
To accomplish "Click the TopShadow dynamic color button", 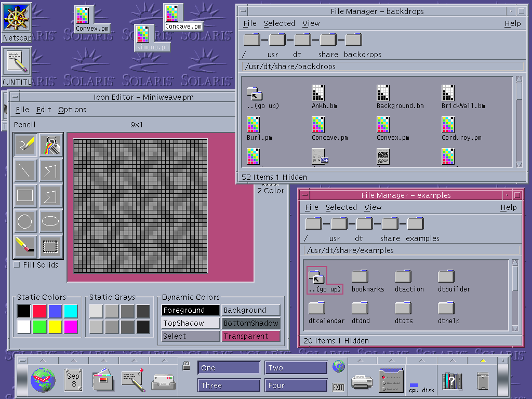I will 191,323.
